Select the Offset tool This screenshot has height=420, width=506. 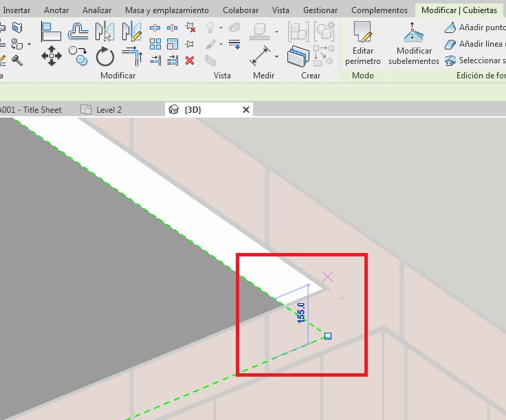78,32
